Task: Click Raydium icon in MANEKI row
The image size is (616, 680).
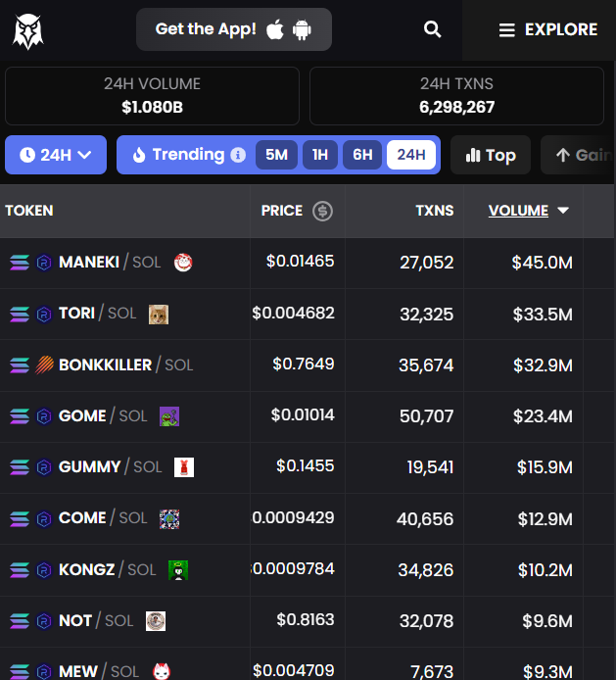Action: click(x=44, y=263)
